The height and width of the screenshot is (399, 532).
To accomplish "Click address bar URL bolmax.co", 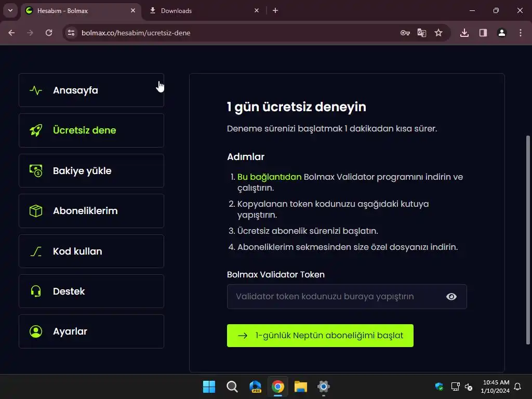I will [x=136, y=33].
